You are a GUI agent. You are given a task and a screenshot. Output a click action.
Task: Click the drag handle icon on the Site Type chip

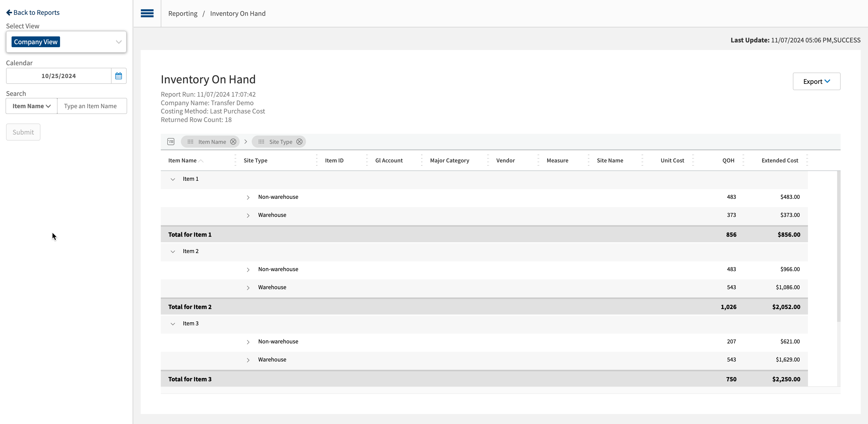(262, 141)
